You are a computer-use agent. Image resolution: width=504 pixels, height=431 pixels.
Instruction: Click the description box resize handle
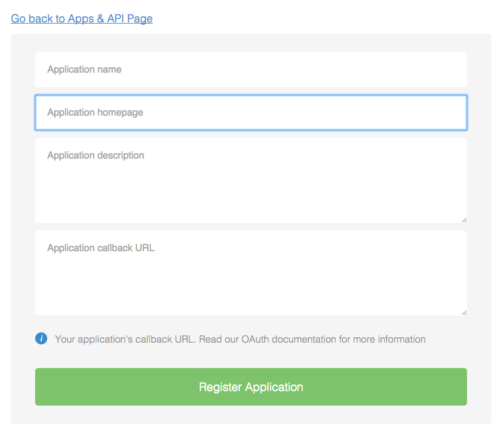(x=464, y=220)
